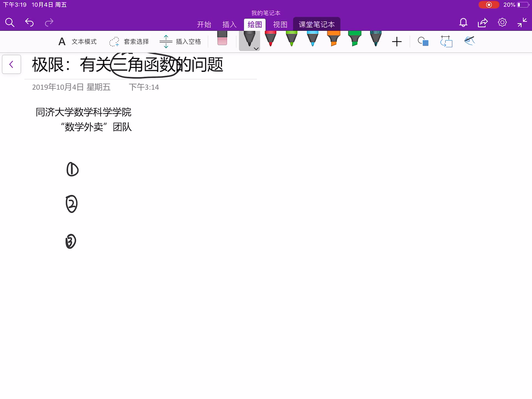Tap the date 2019年10月4日 星期五
Viewport: 532px width, 399px height.
[x=71, y=87]
